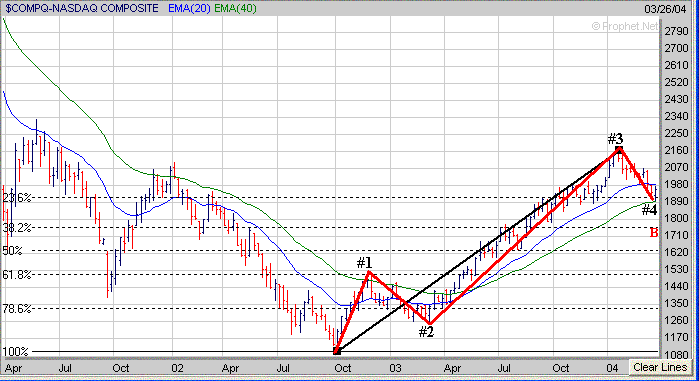This screenshot has height=381, width=699.
Task: Click the 1440 price axis value
Action: [x=676, y=286]
